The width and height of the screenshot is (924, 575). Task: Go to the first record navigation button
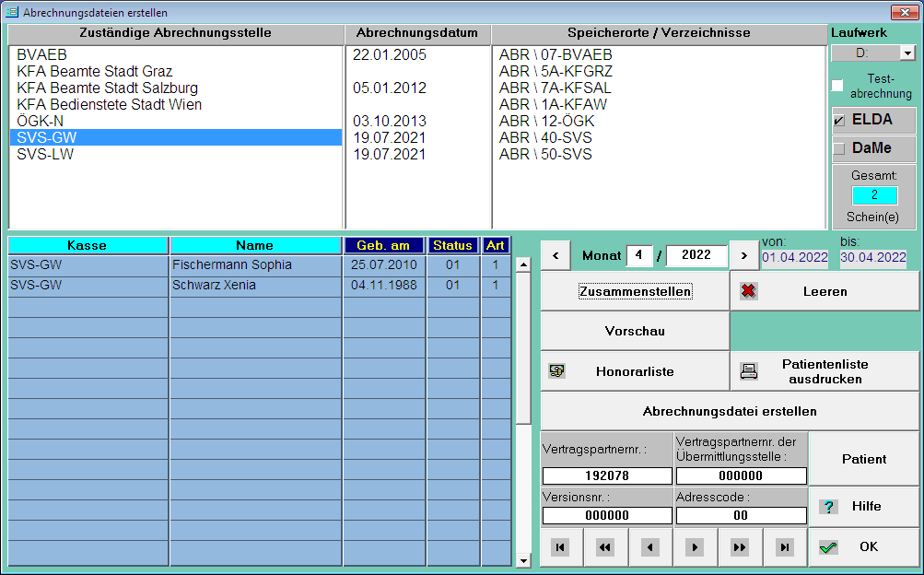pos(560,547)
